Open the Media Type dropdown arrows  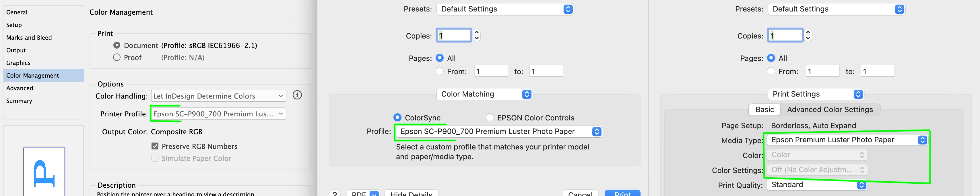tap(922, 140)
